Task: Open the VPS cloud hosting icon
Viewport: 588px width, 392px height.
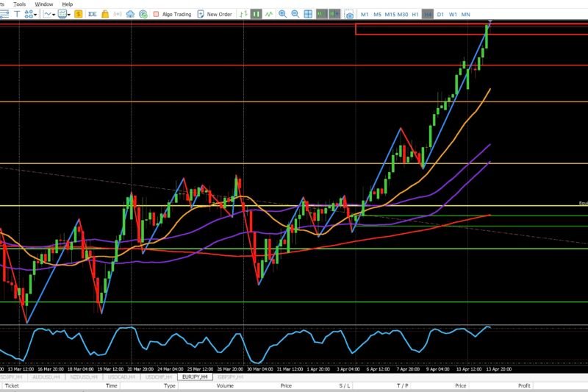Action: click(x=130, y=14)
